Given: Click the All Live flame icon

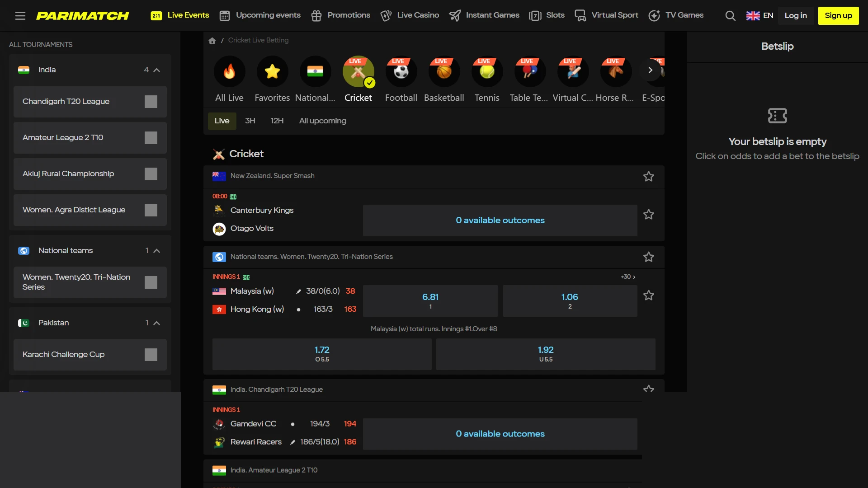Looking at the screenshot, I should point(229,71).
